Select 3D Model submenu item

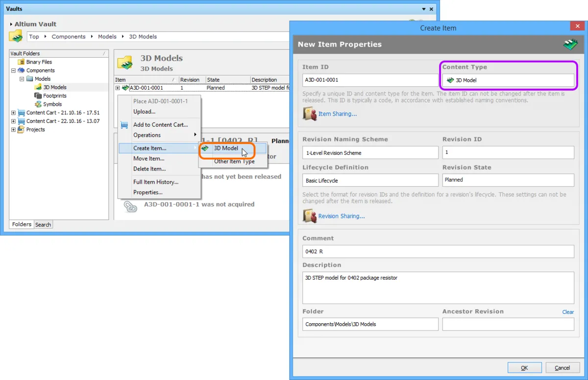point(233,148)
